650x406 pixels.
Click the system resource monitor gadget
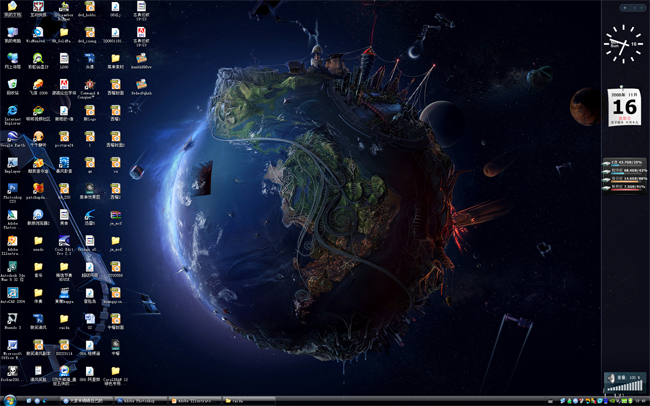click(623, 174)
